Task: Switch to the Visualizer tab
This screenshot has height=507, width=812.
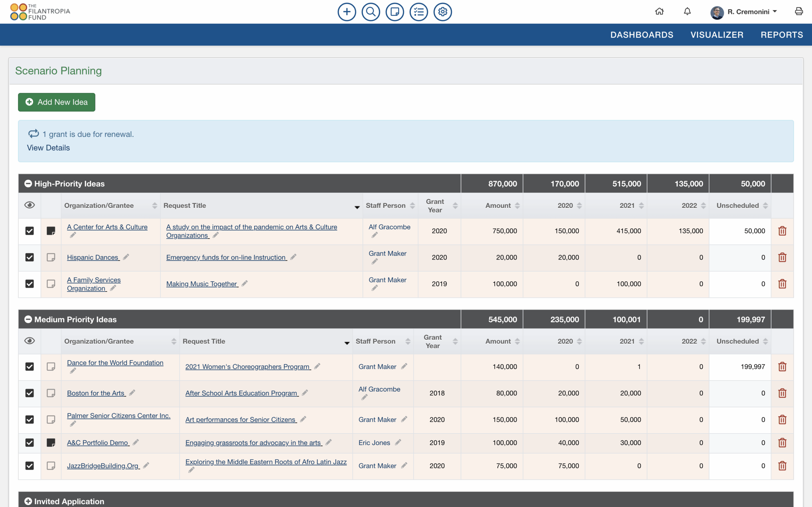Action: [717, 35]
